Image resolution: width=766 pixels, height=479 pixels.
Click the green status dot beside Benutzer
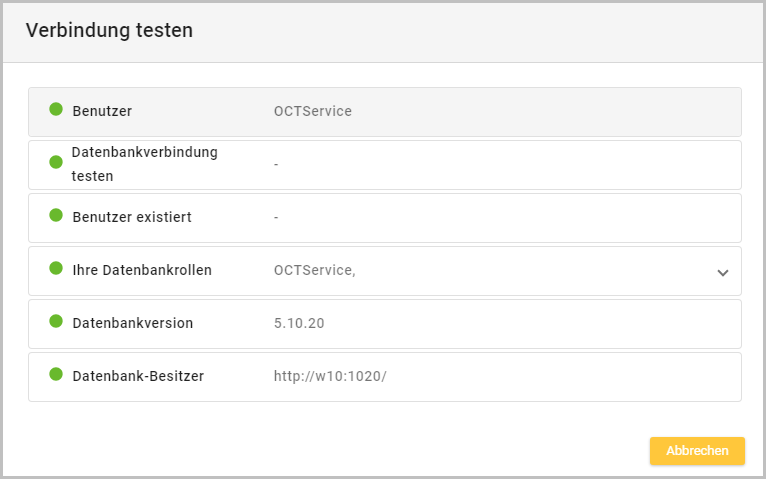tap(56, 110)
